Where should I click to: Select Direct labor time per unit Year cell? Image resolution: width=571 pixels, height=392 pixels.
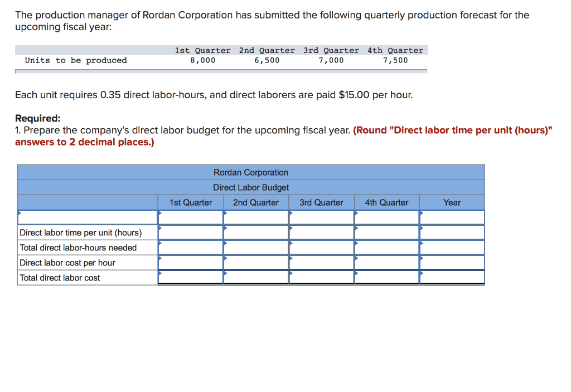click(x=452, y=233)
